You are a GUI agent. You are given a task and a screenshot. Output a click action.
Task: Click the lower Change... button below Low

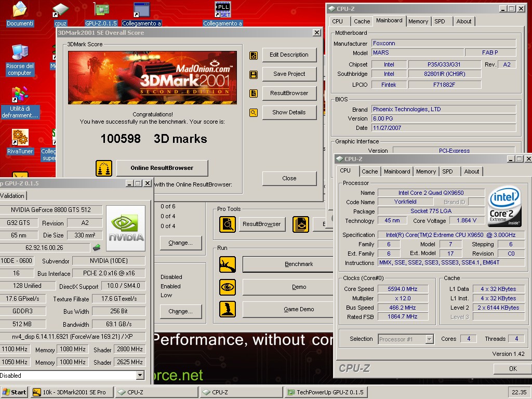pos(180,312)
